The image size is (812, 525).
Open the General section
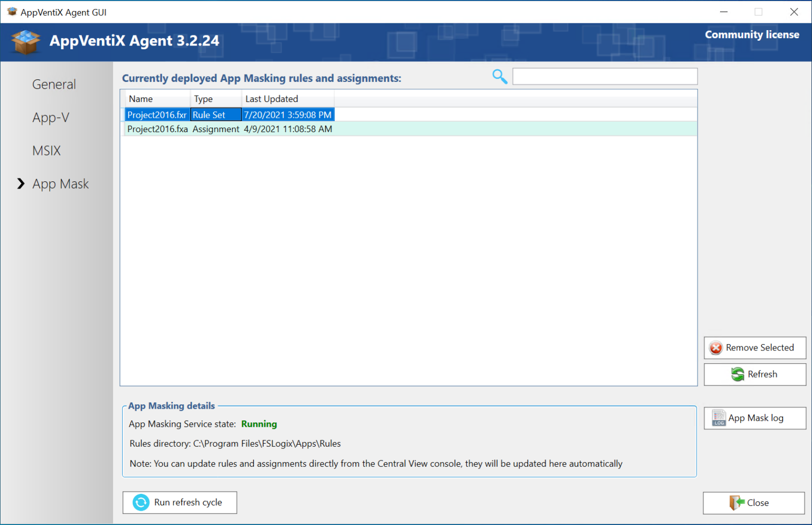pyautogui.click(x=54, y=85)
